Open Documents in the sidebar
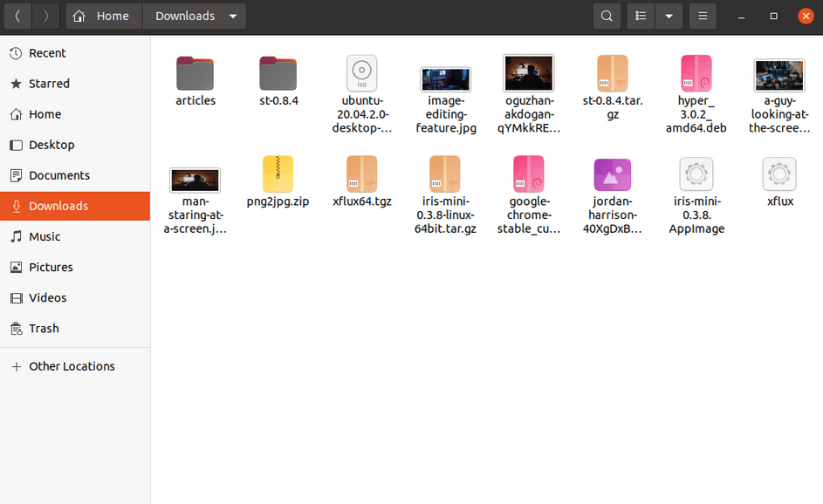 [75, 175]
